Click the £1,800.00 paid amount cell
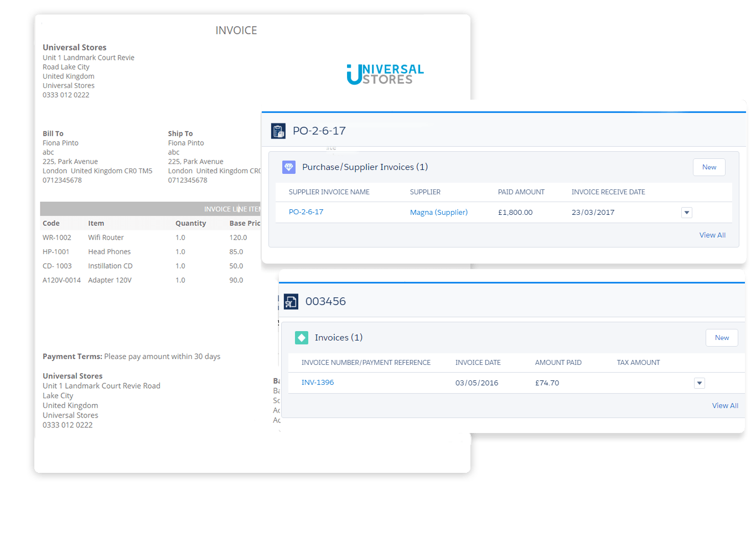The height and width of the screenshot is (536, 756). click(x=515, y=213)
